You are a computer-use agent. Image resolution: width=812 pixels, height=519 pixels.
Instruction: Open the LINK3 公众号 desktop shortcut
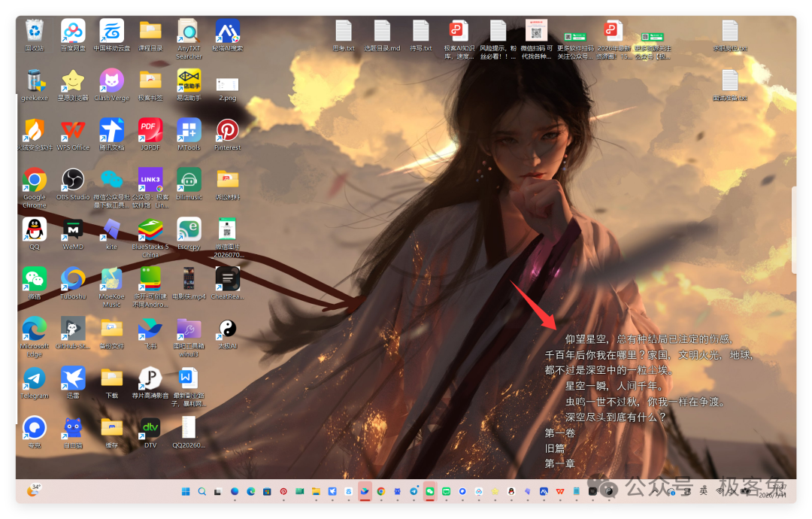pos(150,188)
